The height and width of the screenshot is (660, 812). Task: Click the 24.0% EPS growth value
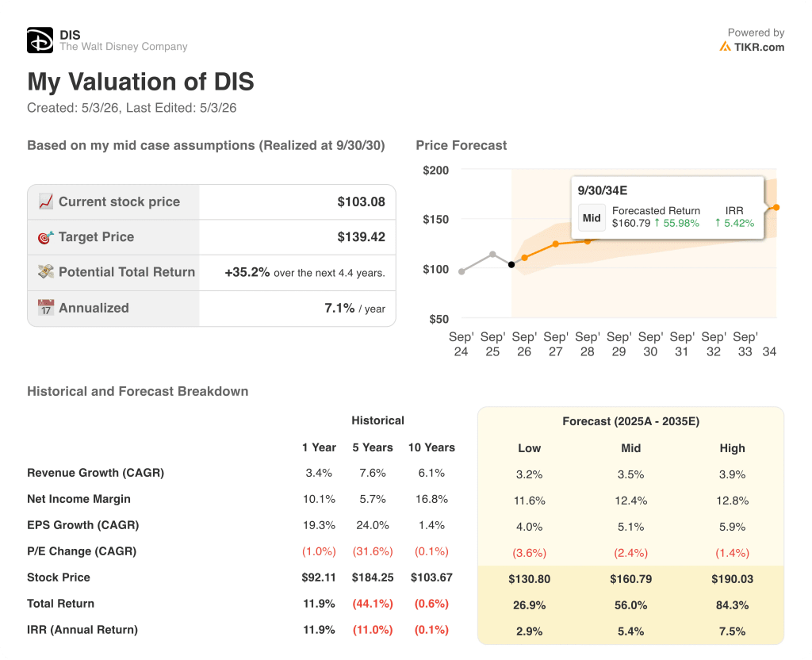click(373, 525)
